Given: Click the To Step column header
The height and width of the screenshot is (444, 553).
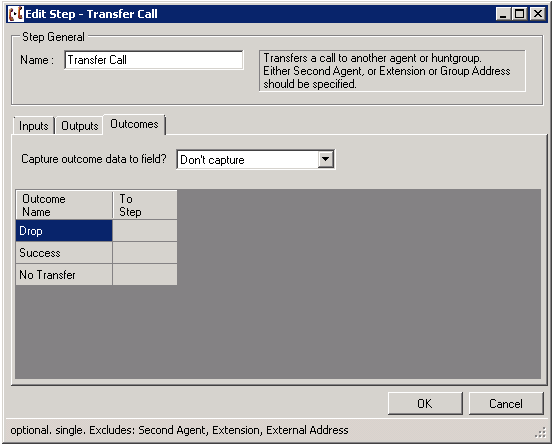Looking at the screenshot, I should click(145, 205).
